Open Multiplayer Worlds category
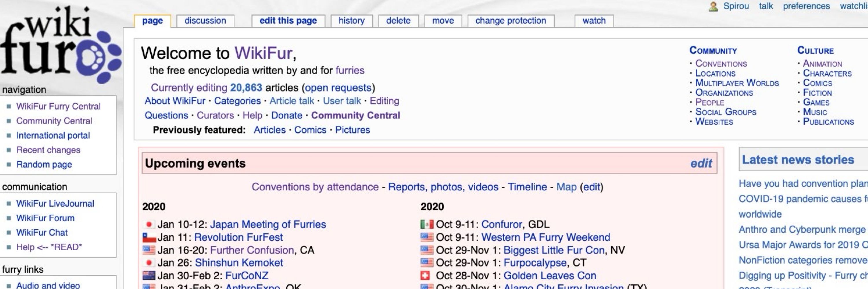 (737, 83)
